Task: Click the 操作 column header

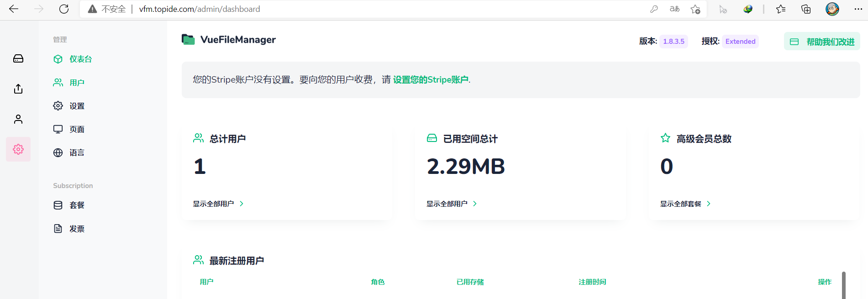Action: pyautogui.click(x=825, y=282)
